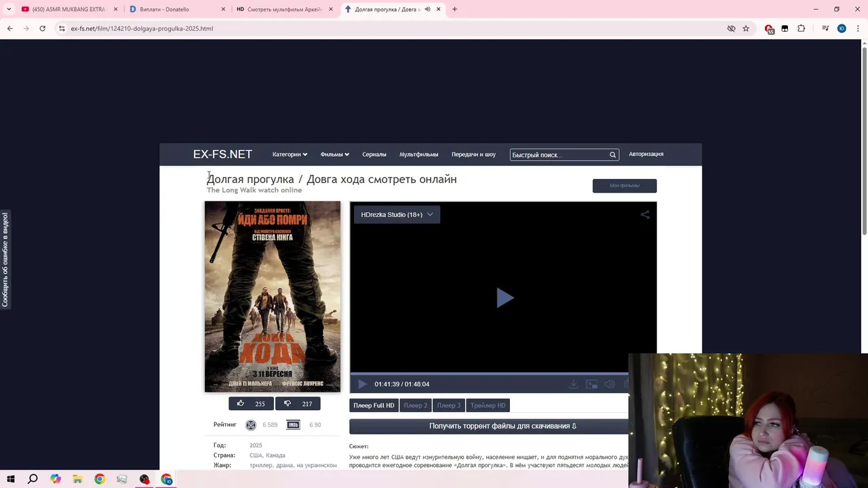Switch to Плеер 3 tab

(x=448, y=405)
